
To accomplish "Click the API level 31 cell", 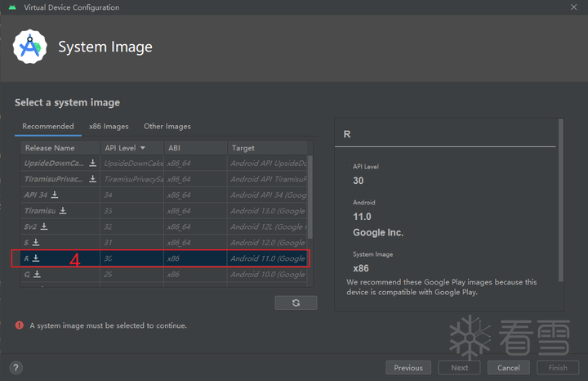I will 132,243.
